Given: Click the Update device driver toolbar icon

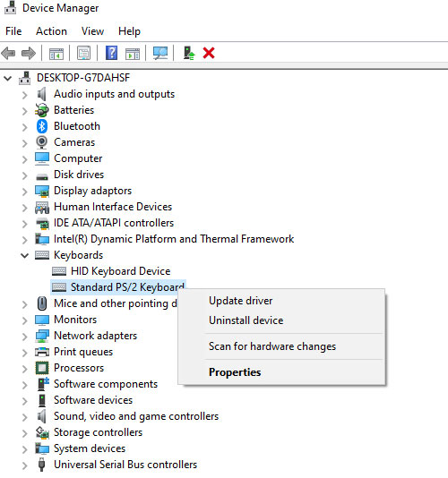Looking at the screenshot, I should [x=189, y=53].
